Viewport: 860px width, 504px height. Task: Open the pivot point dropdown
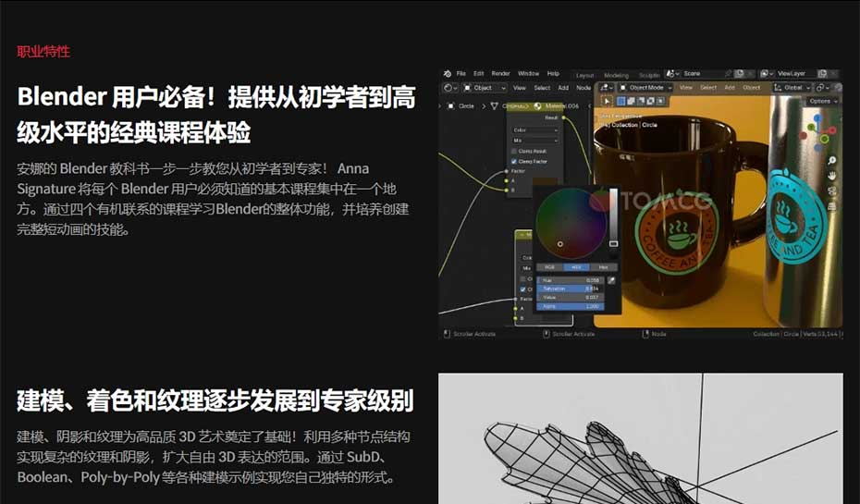tap(822, 88)
